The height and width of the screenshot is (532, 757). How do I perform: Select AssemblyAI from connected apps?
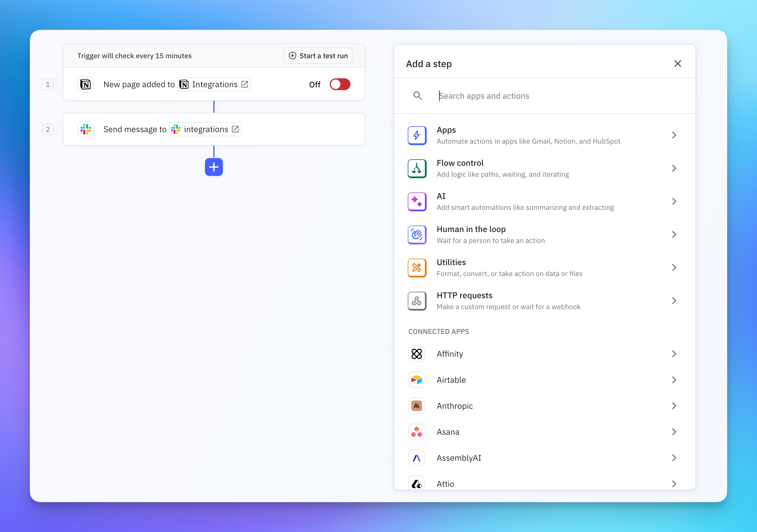pos(459,458)
